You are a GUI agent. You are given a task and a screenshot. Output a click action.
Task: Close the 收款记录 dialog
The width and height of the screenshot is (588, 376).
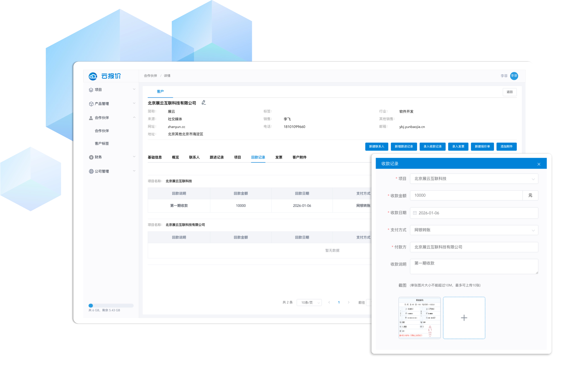pyautogui.click(x=539, y=164)
